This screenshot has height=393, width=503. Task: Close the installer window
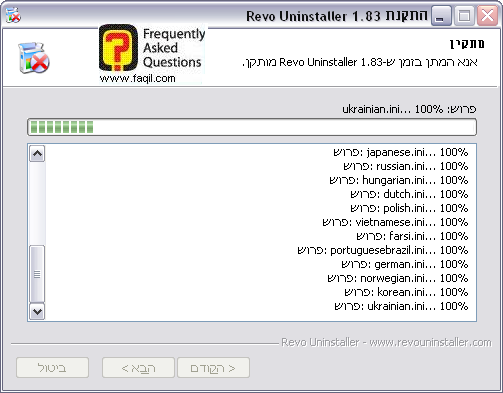pos(487,16)
